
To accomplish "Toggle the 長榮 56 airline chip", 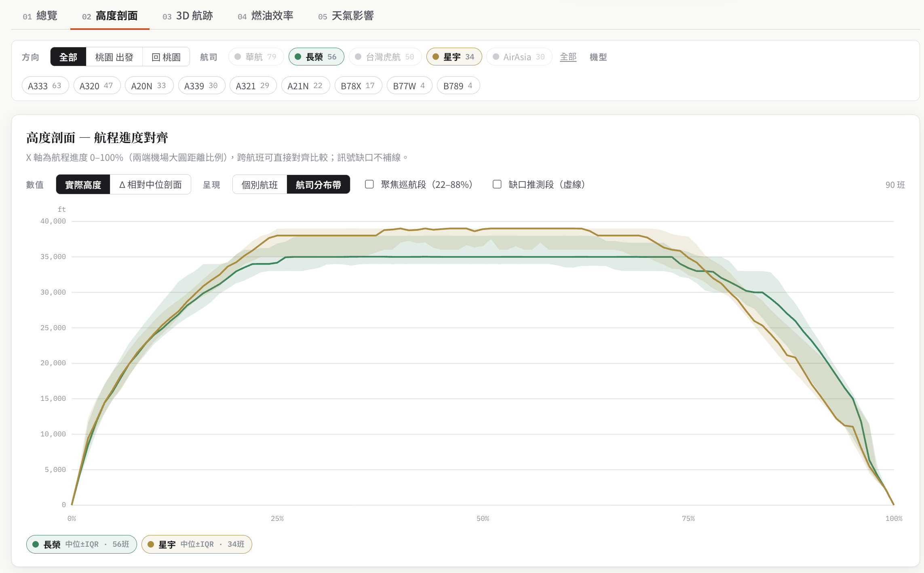I will point(316,57).
